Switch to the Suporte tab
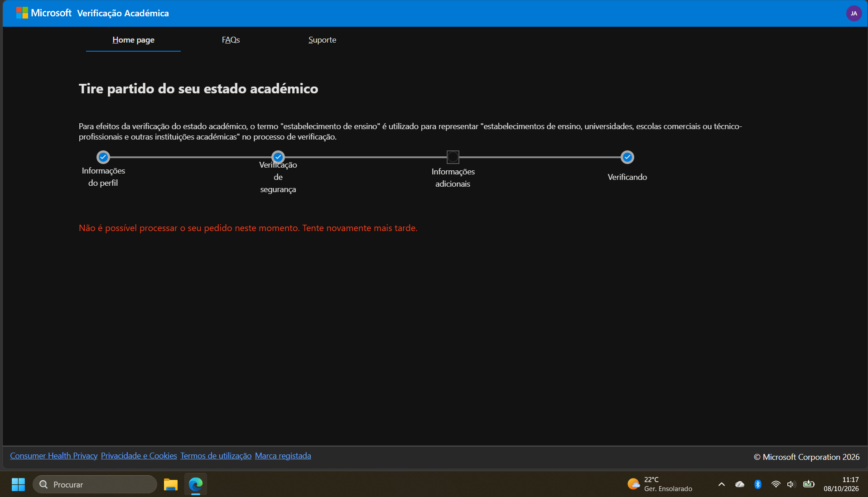This screenshot has width=868, height=497. click(x=322, y=40)
